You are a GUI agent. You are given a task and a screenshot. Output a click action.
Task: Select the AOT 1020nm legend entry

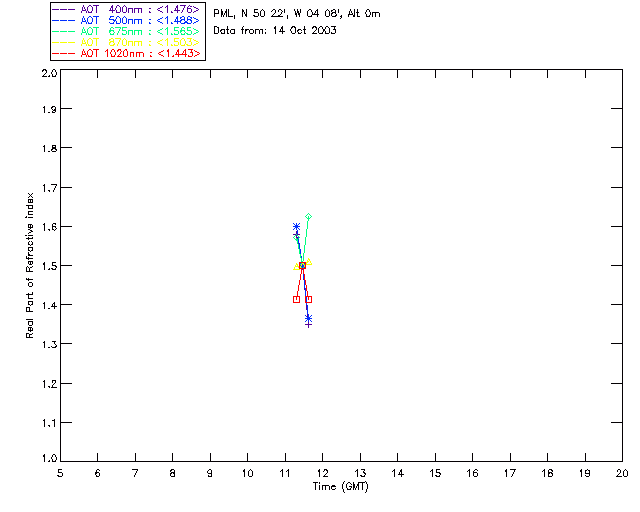[x=126, y=53]
